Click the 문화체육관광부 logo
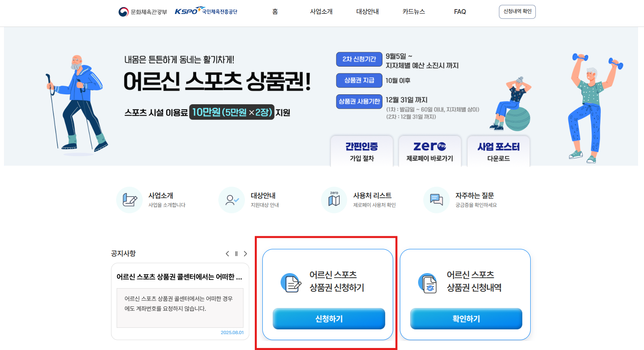Screen dimensions: 644x350 143,12
